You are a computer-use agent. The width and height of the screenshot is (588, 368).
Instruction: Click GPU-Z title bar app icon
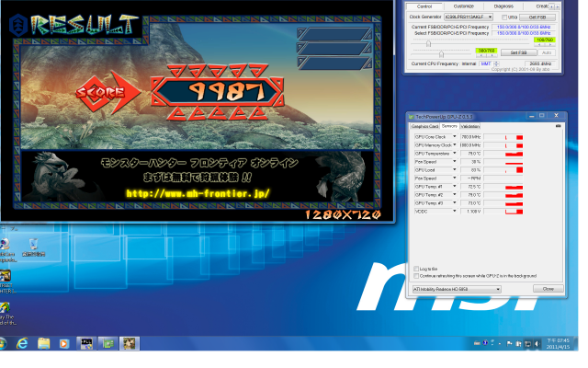411,117
